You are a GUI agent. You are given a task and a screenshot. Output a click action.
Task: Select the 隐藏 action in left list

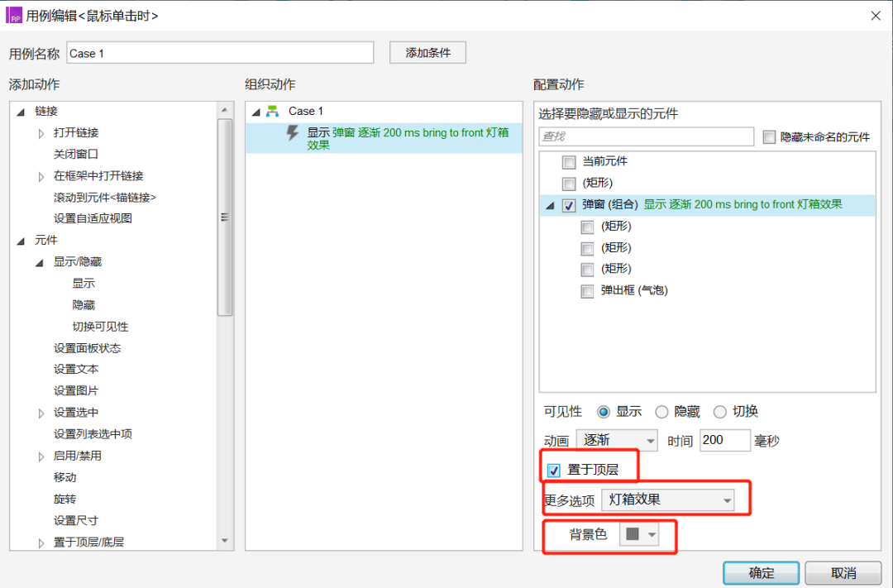[x=84, y=305]
